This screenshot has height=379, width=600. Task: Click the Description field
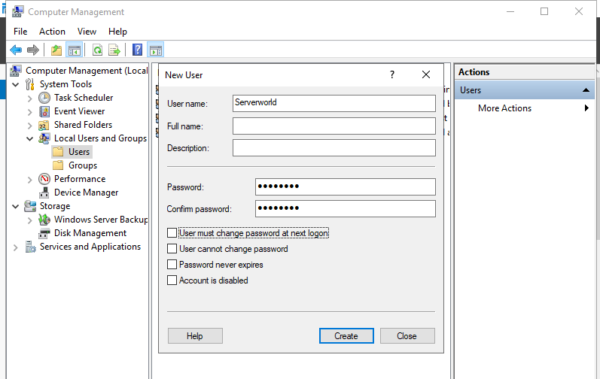click(334, 148)
